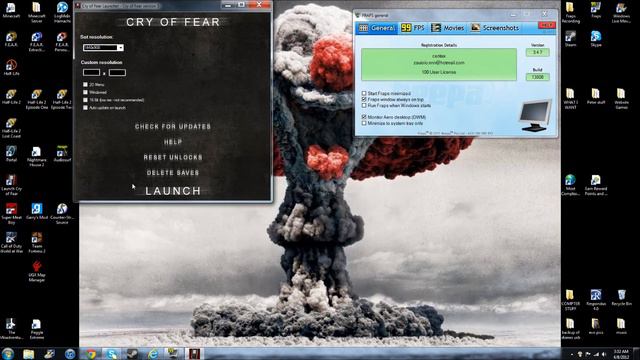The image size is (640, 360).
Task: Open the Windows Start button
Action: click(x=8, y=353)
